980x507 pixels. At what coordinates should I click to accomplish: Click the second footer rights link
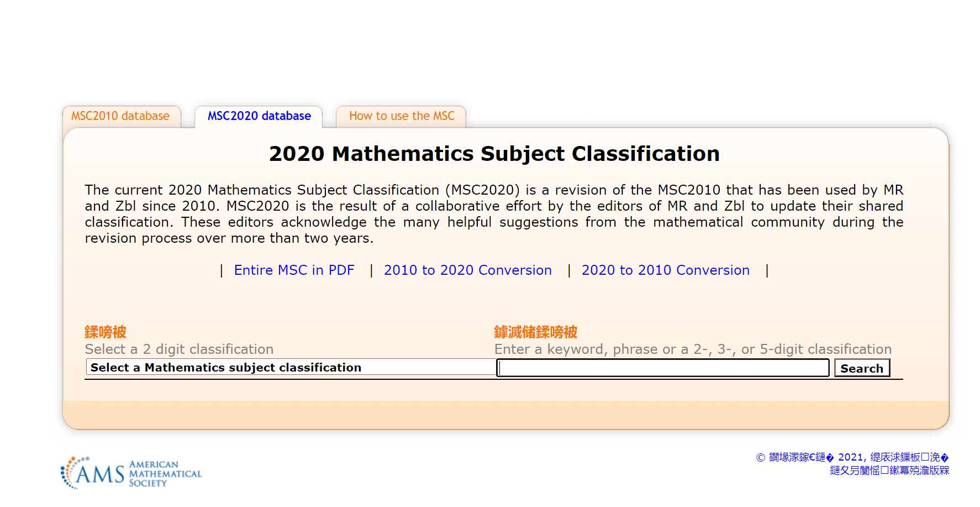pos(889,471)
